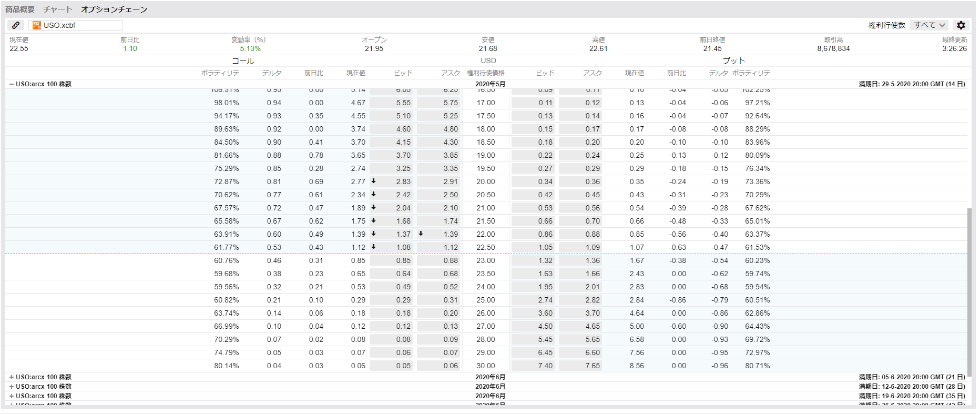Click the down arrow beside call bid 2.04
980x414 pixels.
pos(374,207)
